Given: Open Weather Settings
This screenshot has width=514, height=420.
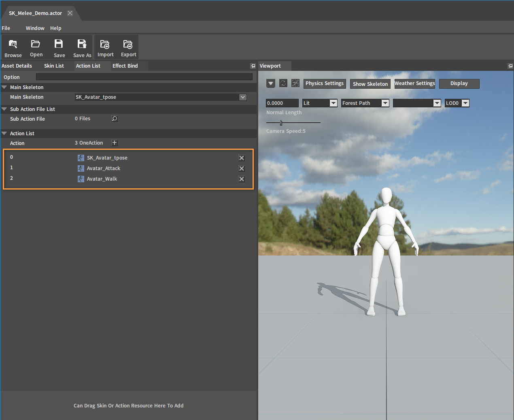Looking at the screenshot, I should [x=415, y=83].
